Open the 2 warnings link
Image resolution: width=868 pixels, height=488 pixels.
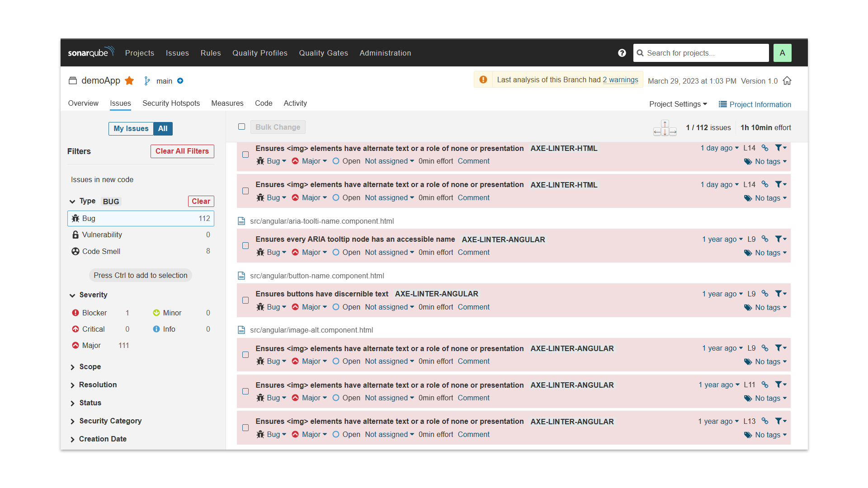click(620, 80)
